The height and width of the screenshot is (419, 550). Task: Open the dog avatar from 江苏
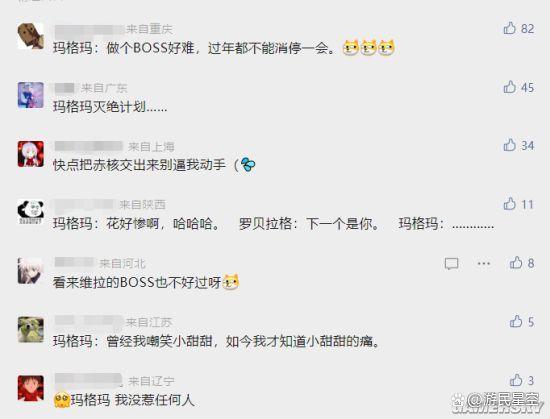31,330
